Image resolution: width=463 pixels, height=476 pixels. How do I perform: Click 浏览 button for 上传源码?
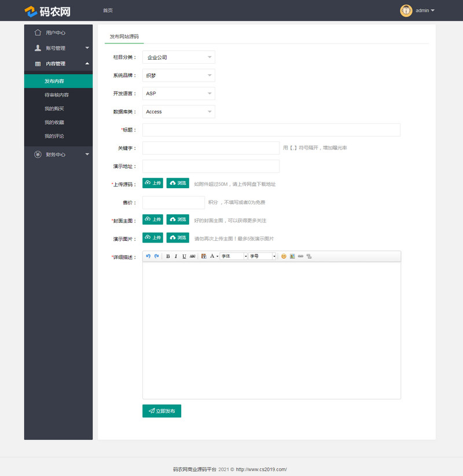coord(178,183)
